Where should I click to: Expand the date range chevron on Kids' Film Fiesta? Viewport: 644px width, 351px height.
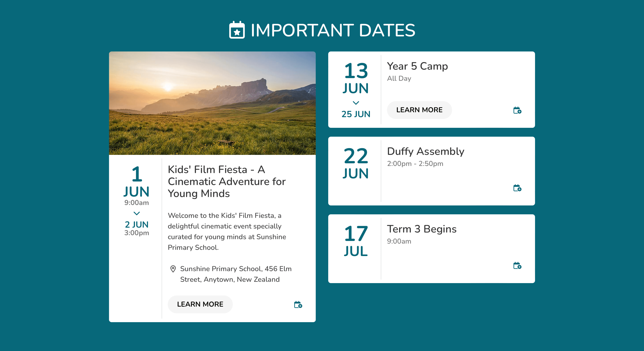(136, 213)
